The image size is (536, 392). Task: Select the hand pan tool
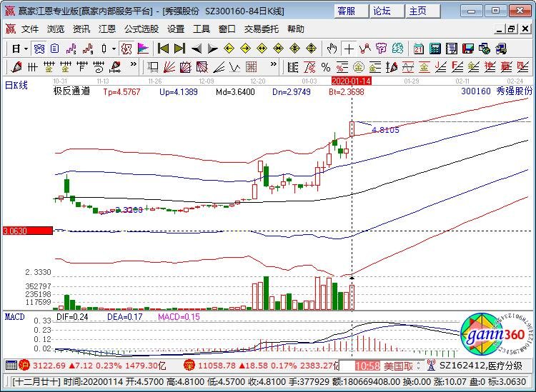[331, 49]
